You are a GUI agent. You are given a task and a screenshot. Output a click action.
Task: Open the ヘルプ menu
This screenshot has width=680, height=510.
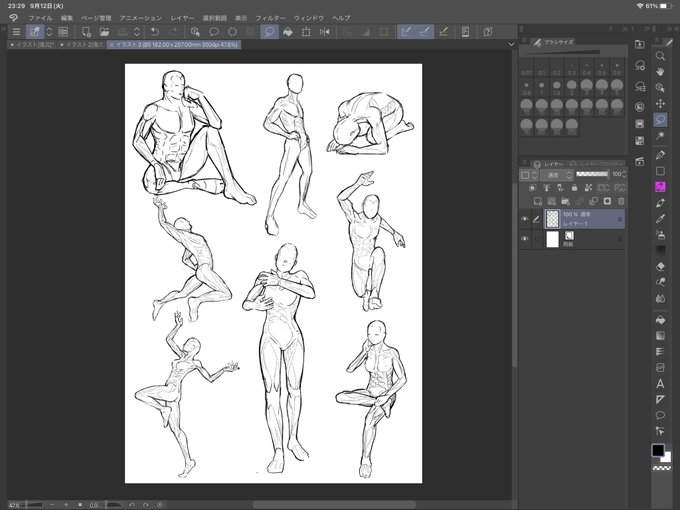[x=341, y=18]
